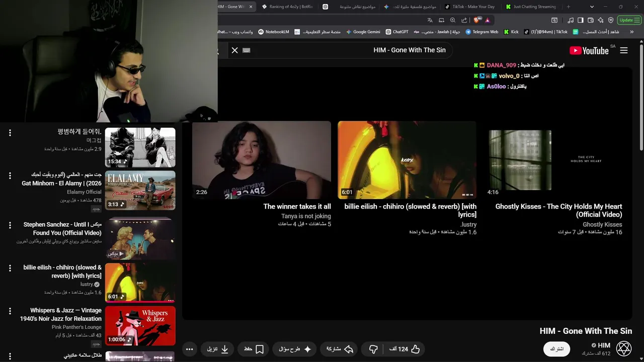Click the 'lustry.' channel name under chihiro video
644x362 pixels.
(469, 224)
